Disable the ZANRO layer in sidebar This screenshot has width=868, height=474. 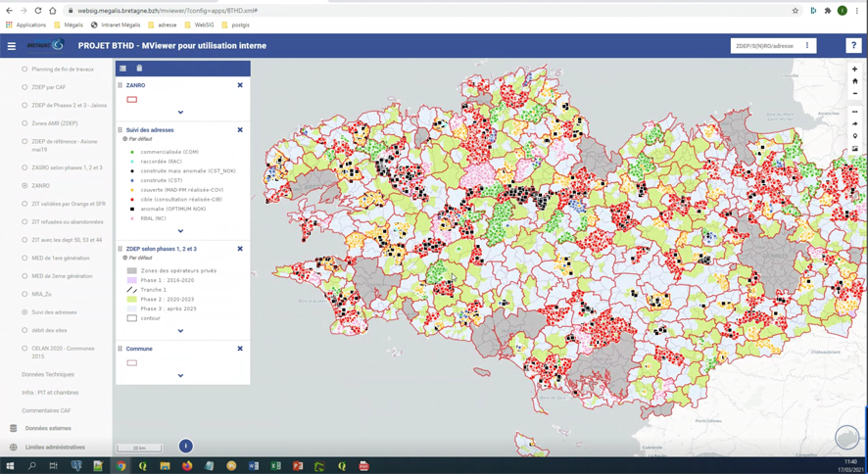(24, 186)
